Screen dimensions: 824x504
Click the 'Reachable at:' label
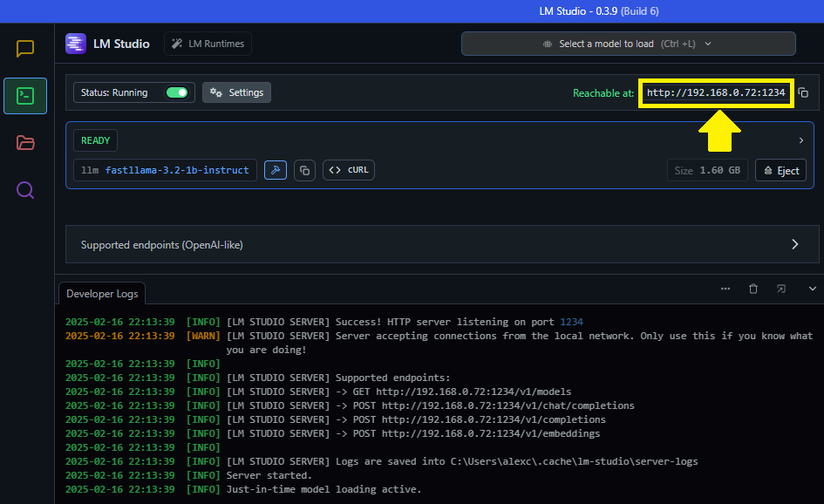coord(603,93)
